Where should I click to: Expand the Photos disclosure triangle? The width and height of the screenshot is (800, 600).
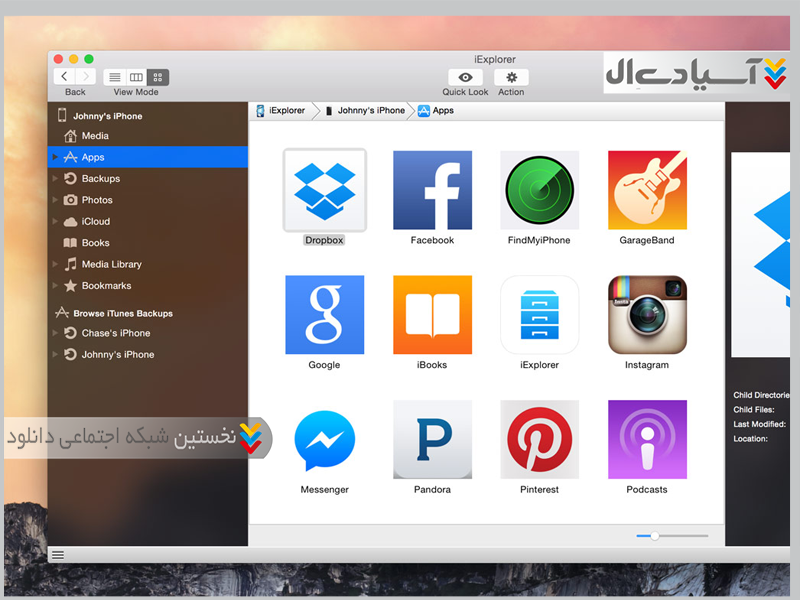(55, 200)
